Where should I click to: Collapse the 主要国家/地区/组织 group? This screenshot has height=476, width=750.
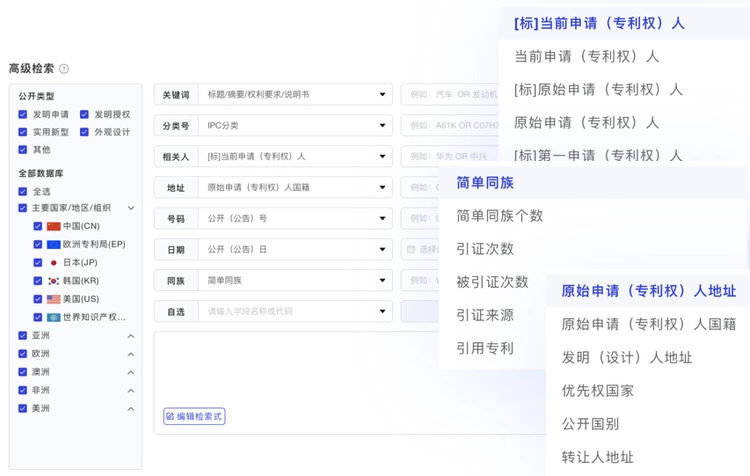130,208
